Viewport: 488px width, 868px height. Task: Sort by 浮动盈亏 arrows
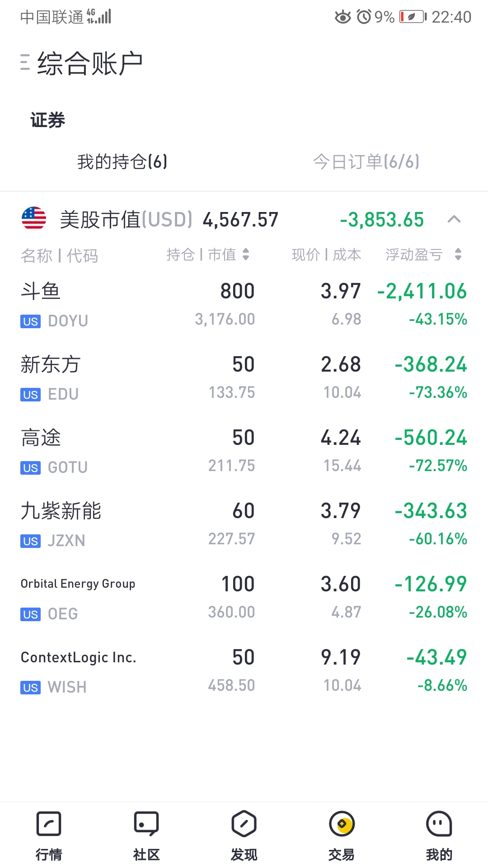pyautogui.click(x=458, y=255)
